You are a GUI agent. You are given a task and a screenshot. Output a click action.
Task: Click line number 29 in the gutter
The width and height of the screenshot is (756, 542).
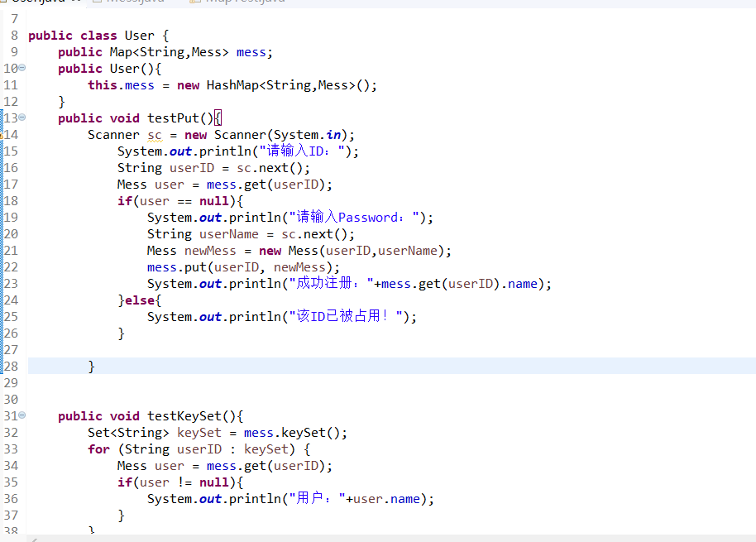(11, 383)
